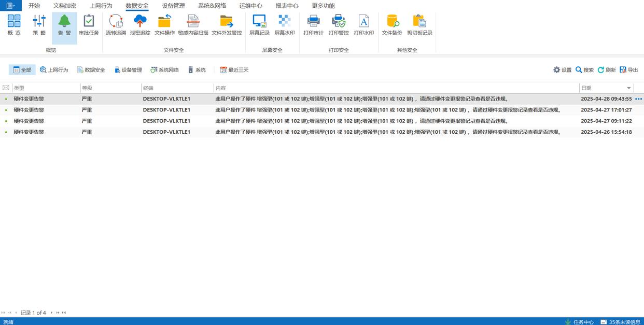644x325 pixels.
Task: Open 敏感内容扫描 sensitive content scan
Action: coord(193,25)
